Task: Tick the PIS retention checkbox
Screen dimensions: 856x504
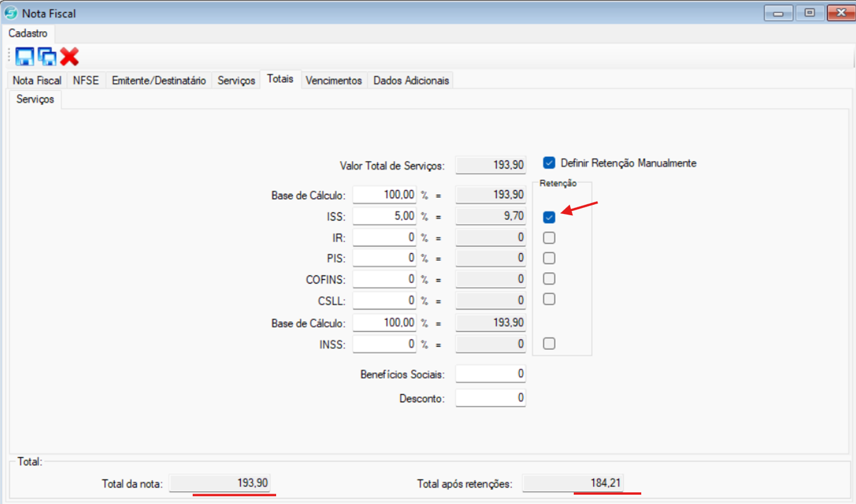Action: tap(549, 258)
